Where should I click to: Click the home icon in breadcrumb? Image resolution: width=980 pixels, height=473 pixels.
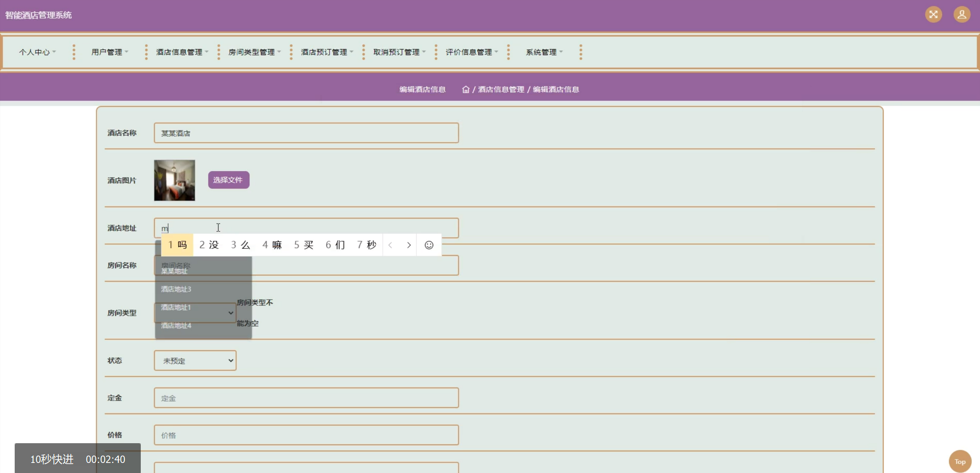point(465,89)
